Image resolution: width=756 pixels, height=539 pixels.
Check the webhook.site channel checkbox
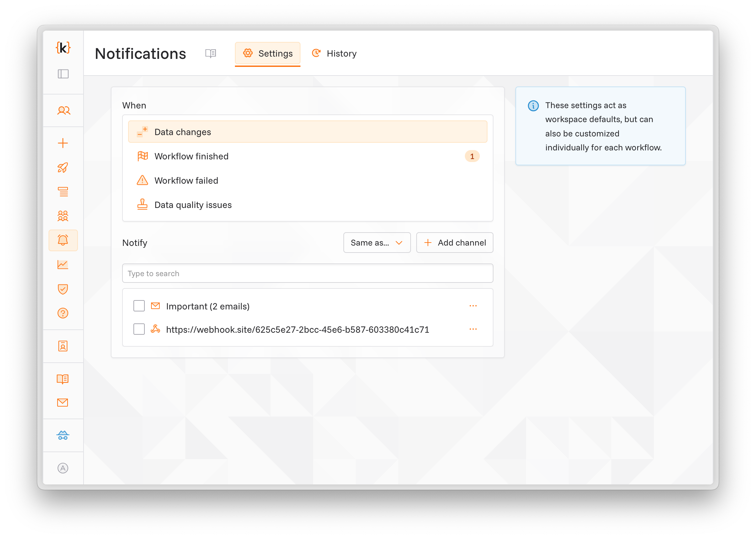139,329
